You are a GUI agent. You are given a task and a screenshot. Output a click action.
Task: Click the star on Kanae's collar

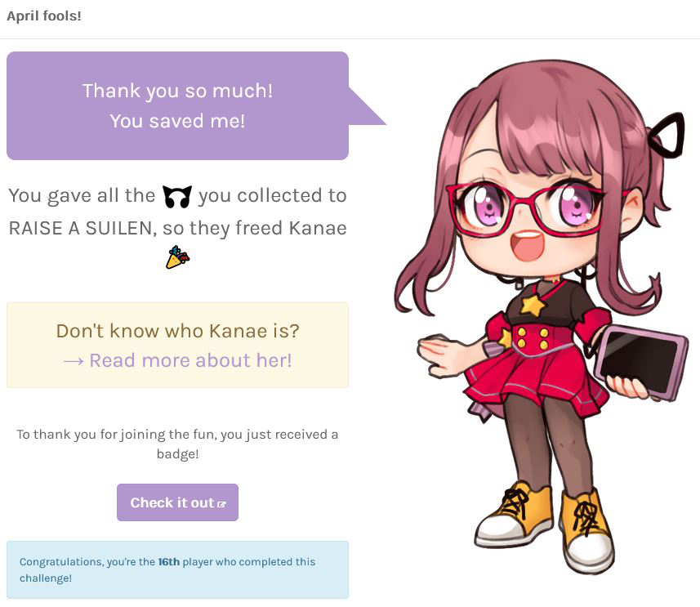[x=533, y=306]
